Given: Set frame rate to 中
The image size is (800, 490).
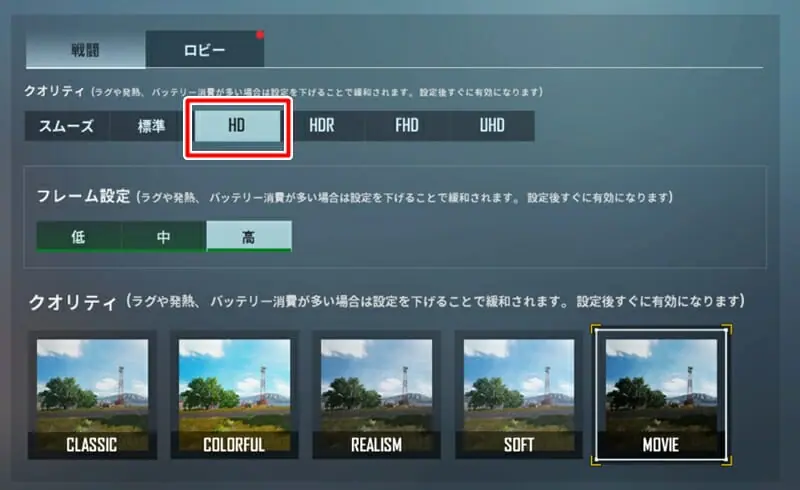Looking at the screenshot, I should coord(164,236).
